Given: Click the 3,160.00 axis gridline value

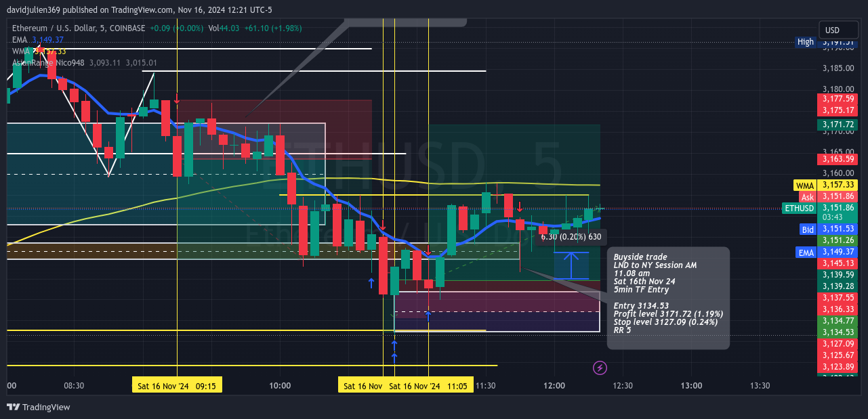Looking at the screenshot, I should click(838, 173).
